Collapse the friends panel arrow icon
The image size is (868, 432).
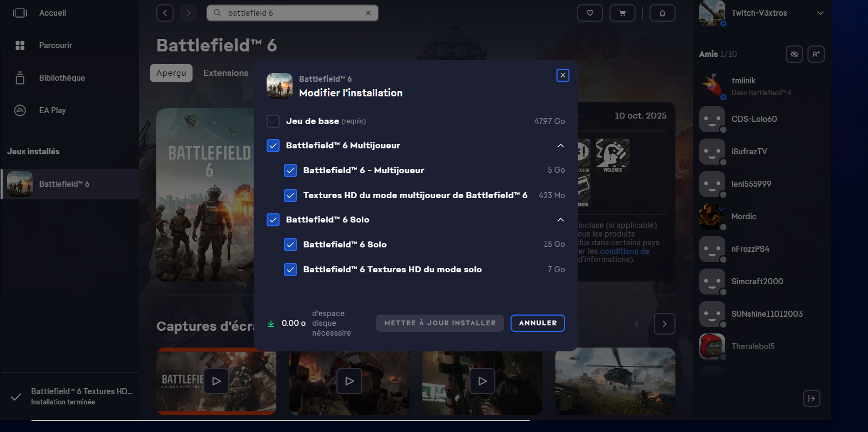pos(811,398)
